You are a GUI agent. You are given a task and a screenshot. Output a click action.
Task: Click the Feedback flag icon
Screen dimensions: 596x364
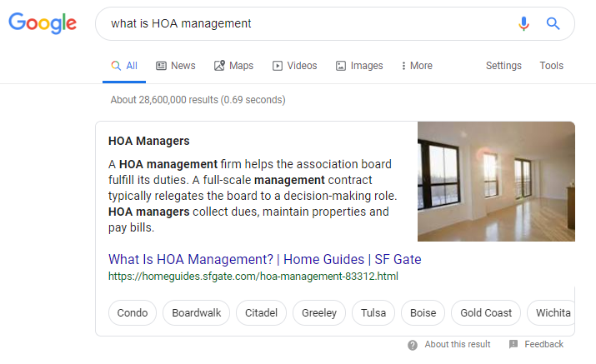point(513,344)
